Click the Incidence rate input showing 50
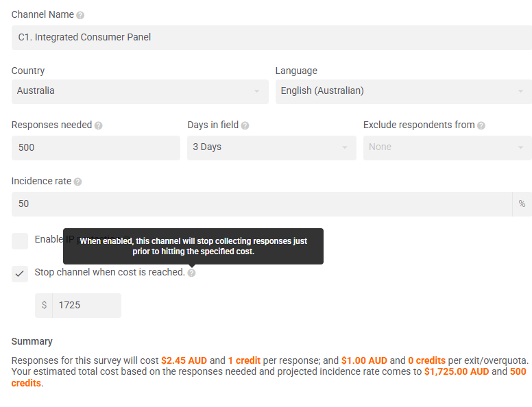Screen dimensions: 532x407 tap(262, 204)
